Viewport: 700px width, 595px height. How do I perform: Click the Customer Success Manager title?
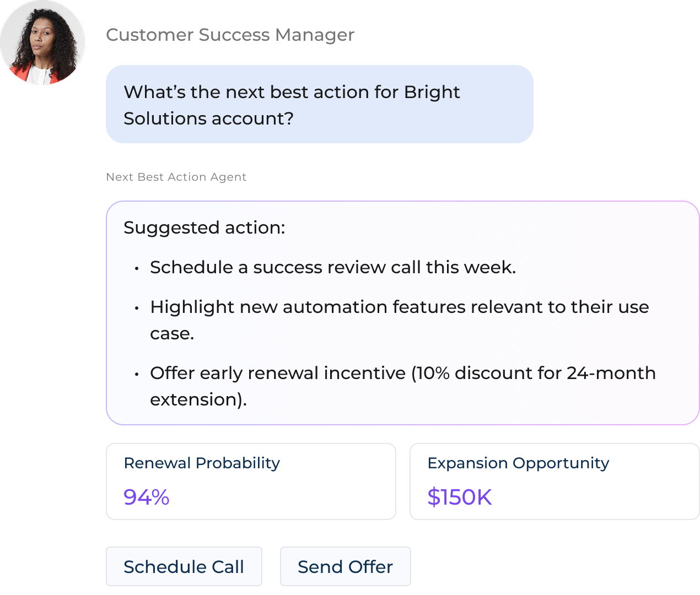pos(230,35)
